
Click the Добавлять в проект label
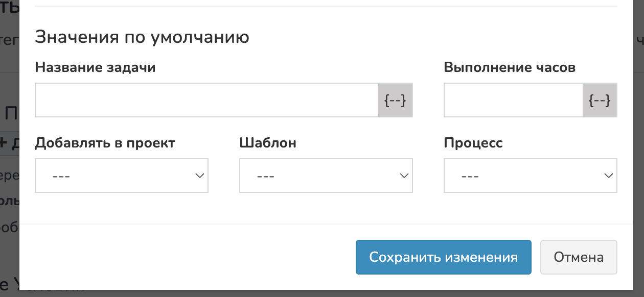105,143
